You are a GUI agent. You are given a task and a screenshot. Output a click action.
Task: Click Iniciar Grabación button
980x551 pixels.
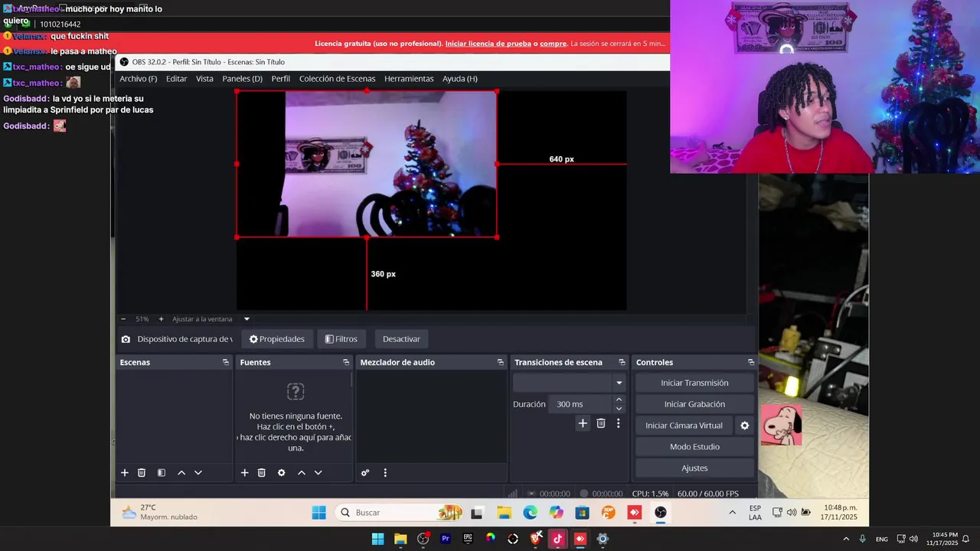pyautogui.click(x=694, y=404)
